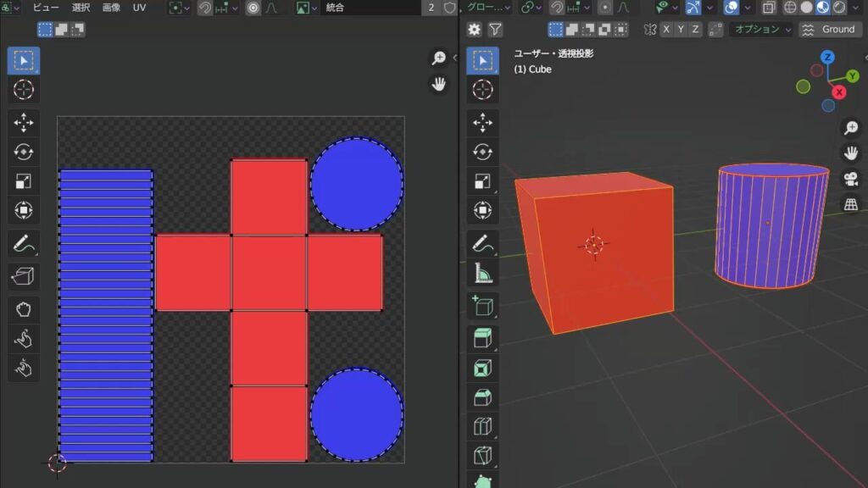This screenshot has height=488, width=868.
Task: Select the Knife tool
Action: coord(482,456)
